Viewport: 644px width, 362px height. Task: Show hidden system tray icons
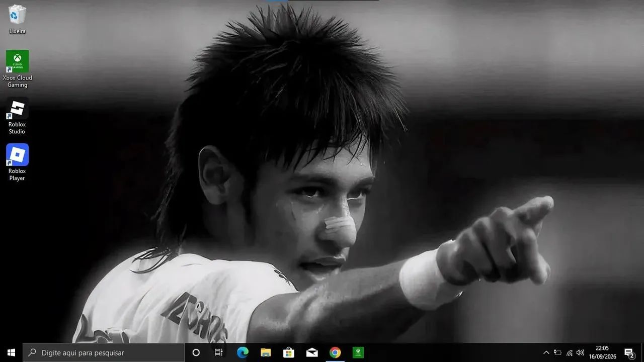tap(546, 352)
